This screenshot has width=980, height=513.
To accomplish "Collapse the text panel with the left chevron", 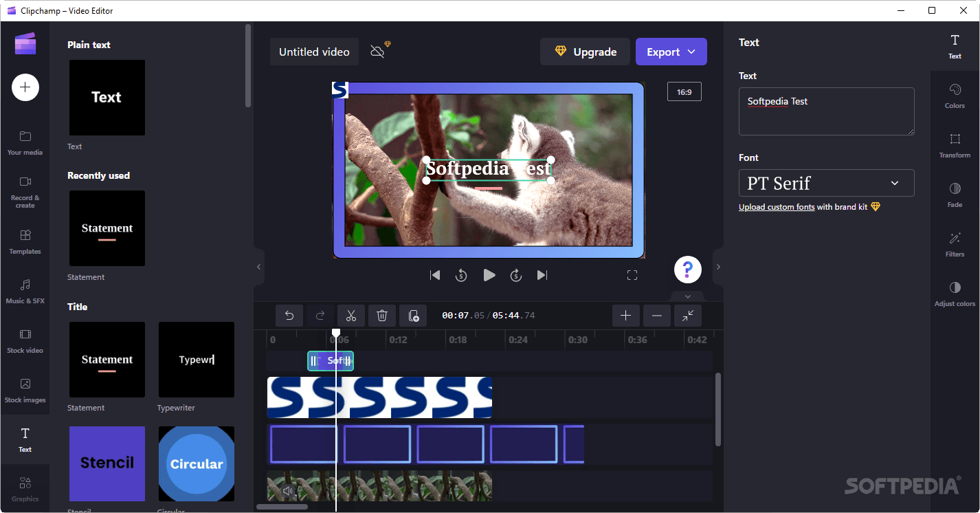I will pos(258,267).
